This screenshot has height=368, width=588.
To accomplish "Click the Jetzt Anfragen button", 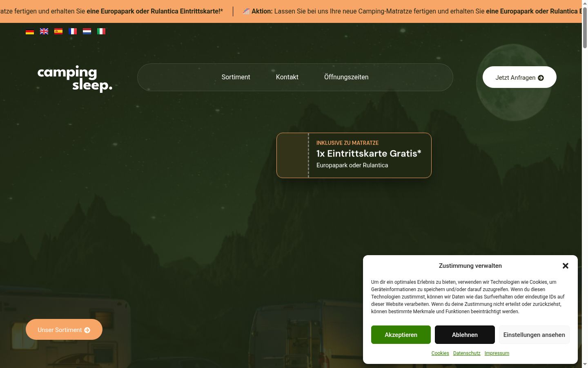I will click(519, 77).
